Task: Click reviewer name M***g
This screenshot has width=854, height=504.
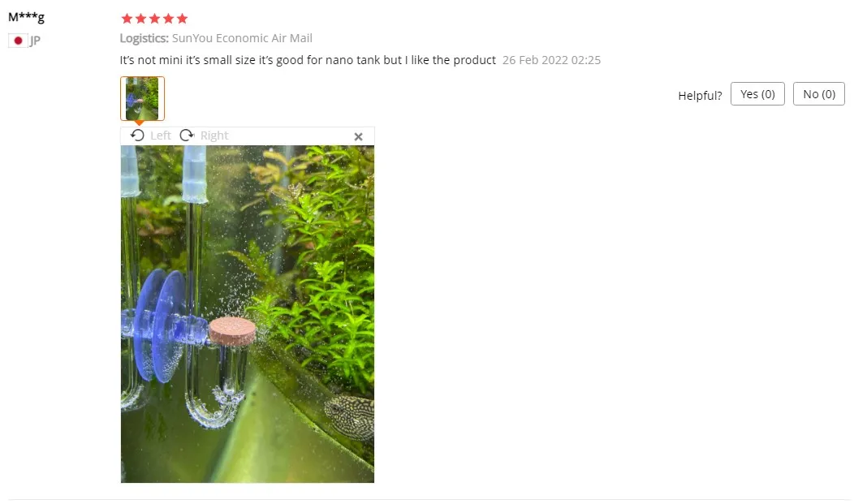Action: click(26, 17)
